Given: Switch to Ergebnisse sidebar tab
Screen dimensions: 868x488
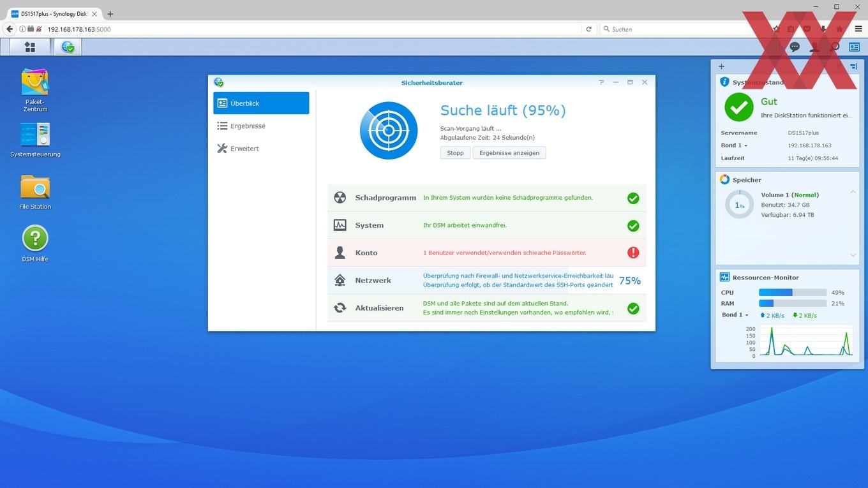Looking at the screenshot, I should pyautogui.click(x=261, y=126).
